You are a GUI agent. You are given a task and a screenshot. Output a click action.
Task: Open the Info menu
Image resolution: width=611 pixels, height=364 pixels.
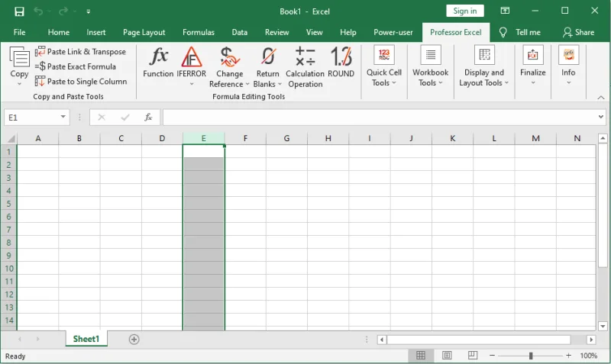pyautogui.click(x=568, y=66)
